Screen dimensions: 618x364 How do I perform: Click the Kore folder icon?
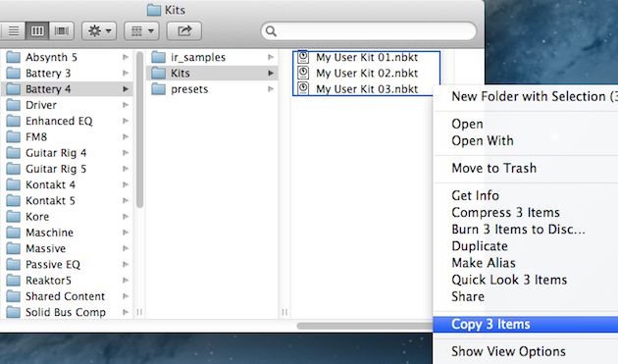[14, 217]
